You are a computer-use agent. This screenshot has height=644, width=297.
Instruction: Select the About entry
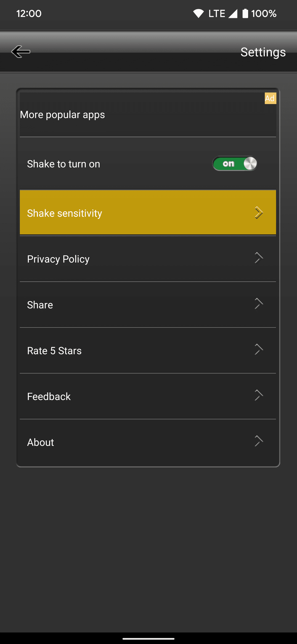pos(40,443)
